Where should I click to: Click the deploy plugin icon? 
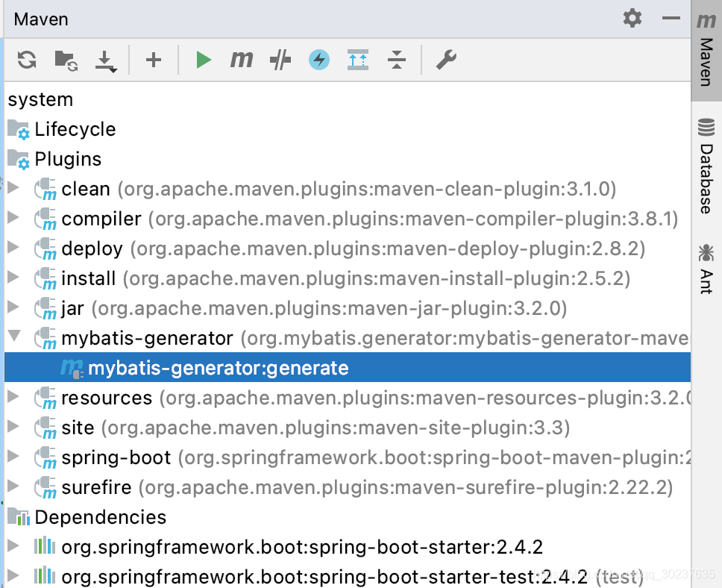point(45,249)
